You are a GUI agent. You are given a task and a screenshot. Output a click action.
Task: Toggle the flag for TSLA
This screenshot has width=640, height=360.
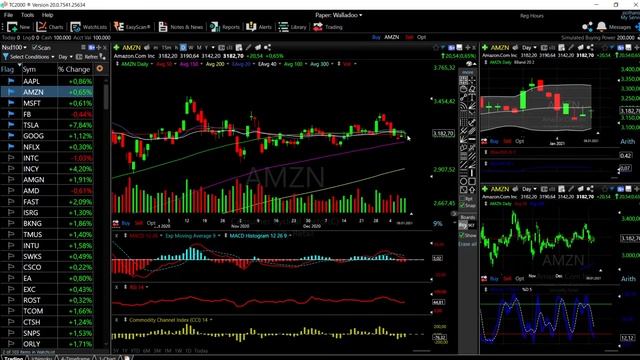pyautogui.click(x=11, y=125)
